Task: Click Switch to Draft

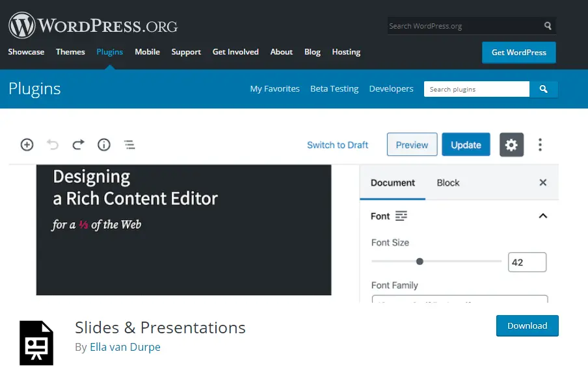Action: pyautogui.click(x=338, y=145)
